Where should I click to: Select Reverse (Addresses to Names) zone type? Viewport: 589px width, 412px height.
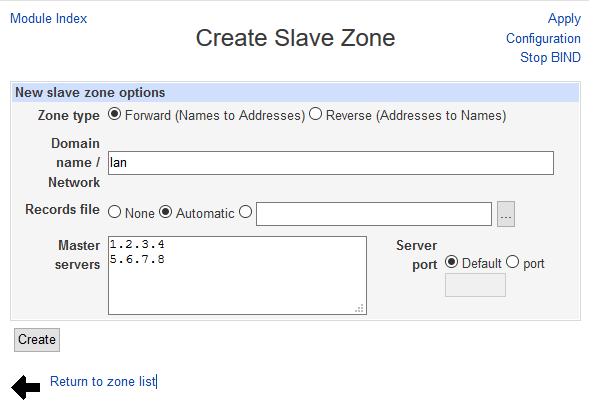[x=316, y=114]
